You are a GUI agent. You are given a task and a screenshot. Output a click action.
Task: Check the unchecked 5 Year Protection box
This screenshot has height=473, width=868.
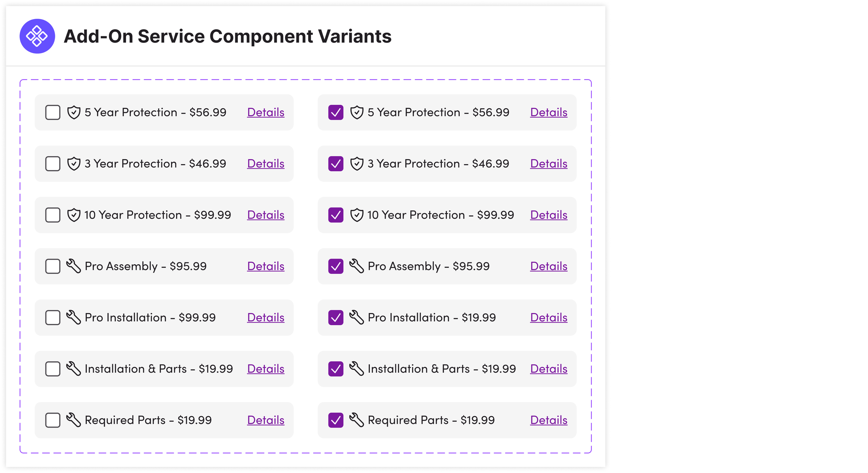coord(53,112)
